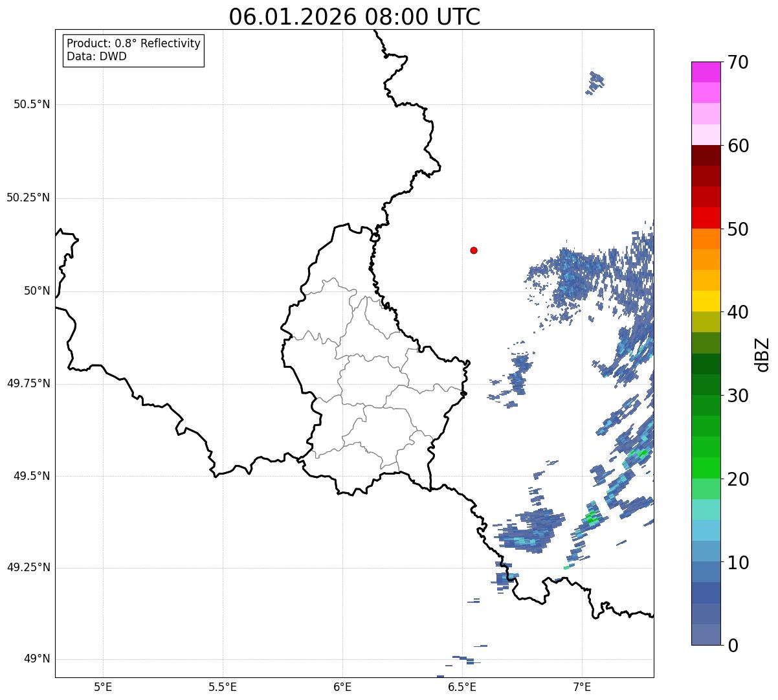Viewport: 778px width, 700px height.
Task: Click the orange colorbar swatch below 50
Action: click(x=706, y=238)
